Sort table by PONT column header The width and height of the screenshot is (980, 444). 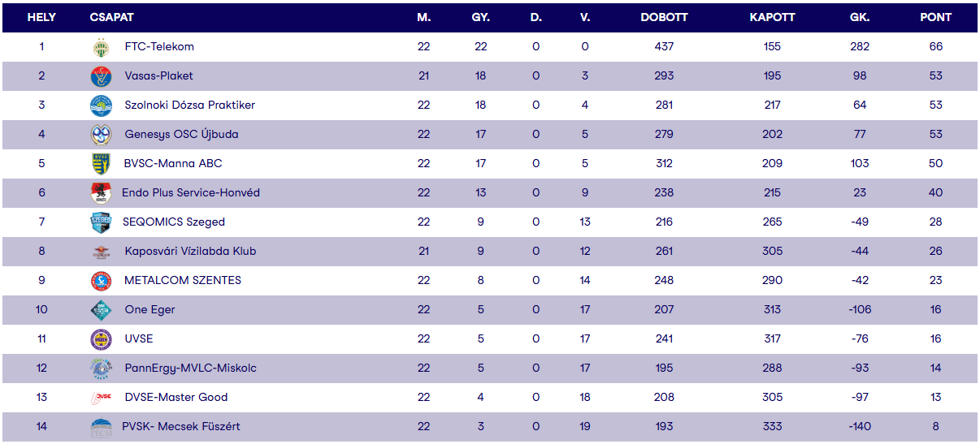(x=935, y=17)
